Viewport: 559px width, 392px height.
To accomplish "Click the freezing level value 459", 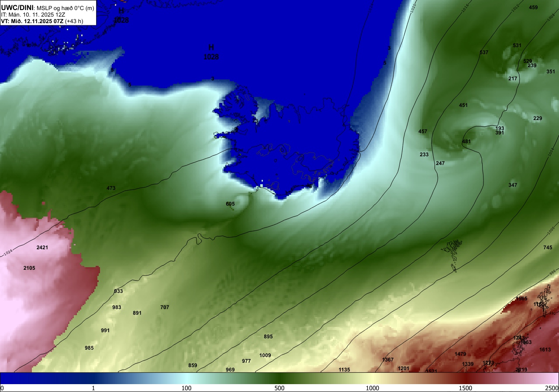I will pos(533,7).
